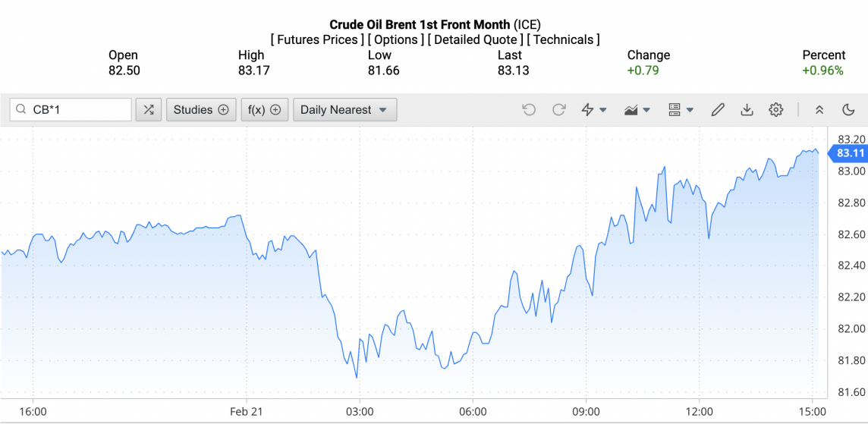Screen dimensions: 868x424
Task: Open the drawing pencil tool
Action: click(x=718, y=110)
